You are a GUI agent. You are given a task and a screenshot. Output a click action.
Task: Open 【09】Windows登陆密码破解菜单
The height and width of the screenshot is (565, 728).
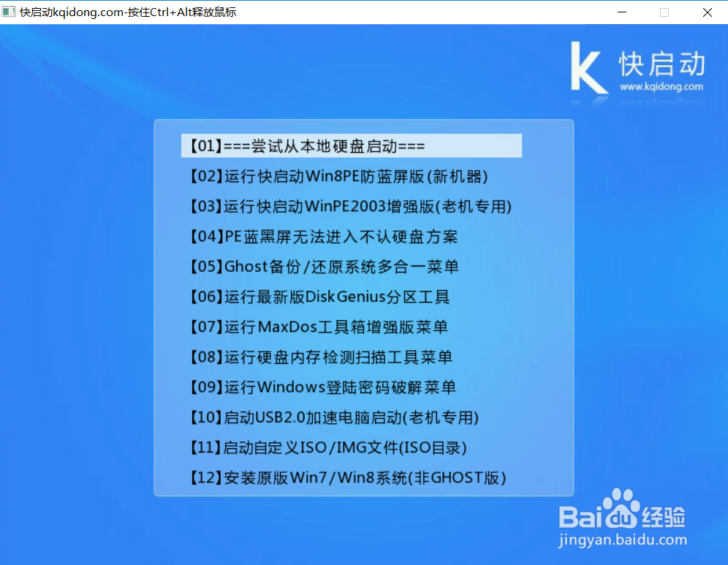(322, 387)
